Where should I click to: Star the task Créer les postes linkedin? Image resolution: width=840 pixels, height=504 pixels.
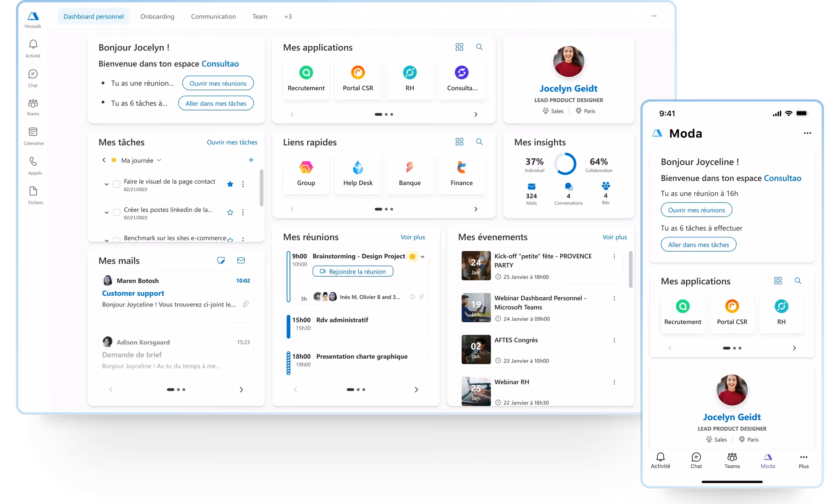coord(230,213)
